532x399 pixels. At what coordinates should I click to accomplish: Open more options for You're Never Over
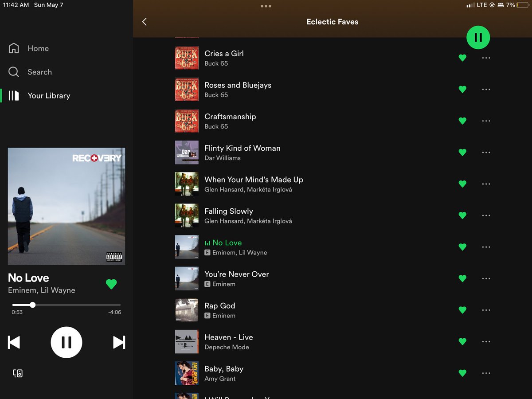tap(486, 278)
